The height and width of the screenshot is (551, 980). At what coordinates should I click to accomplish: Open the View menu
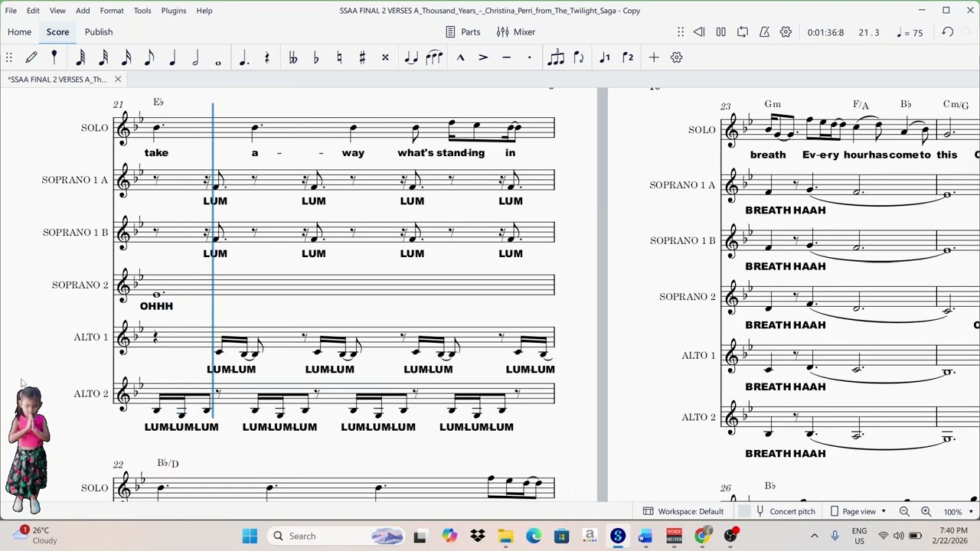point(57,11)
